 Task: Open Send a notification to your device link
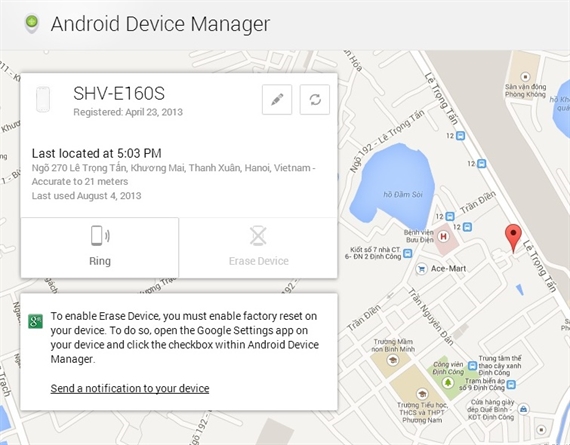(x=130, y=388)
